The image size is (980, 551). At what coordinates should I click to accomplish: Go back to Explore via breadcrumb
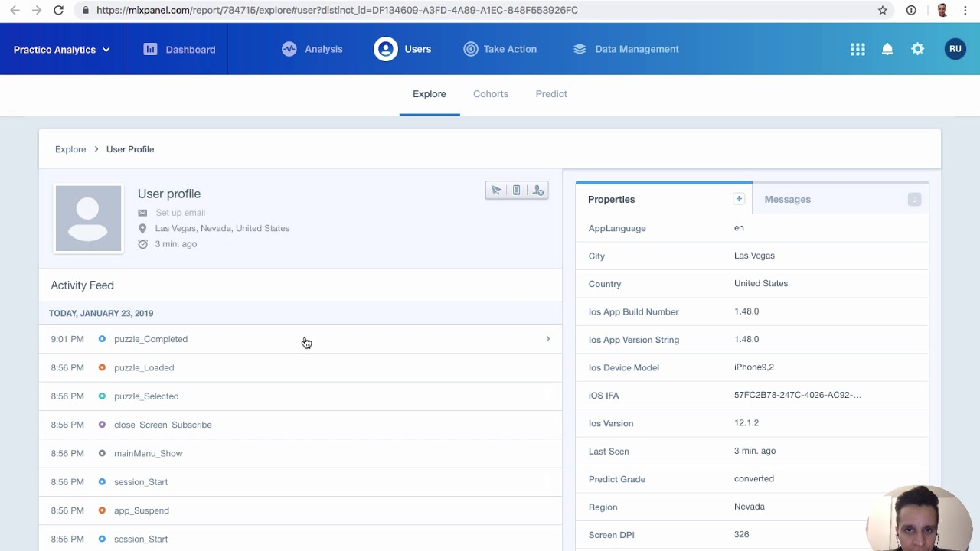(x=70, y=149)
